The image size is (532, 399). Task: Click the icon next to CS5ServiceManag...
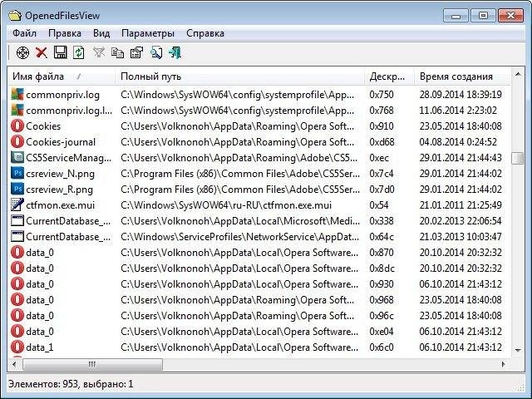pyautogui.click(x=17, y=157)
